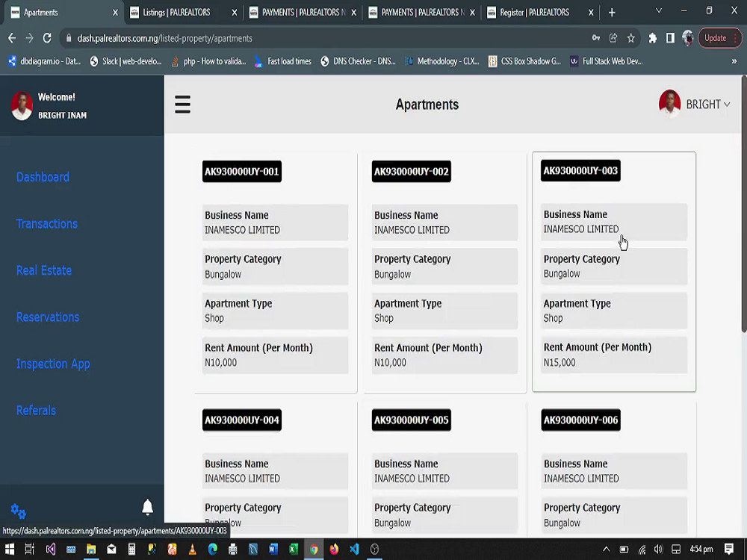Open apartment AK930000UY-002

411,172
